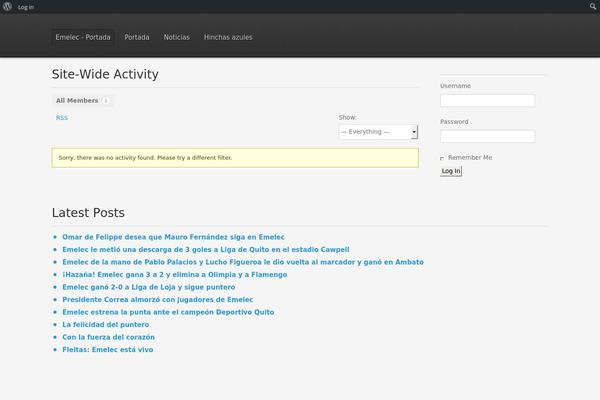Open the RSS feed link
Viewport: 600px width, 400px height.
point(62,118)
